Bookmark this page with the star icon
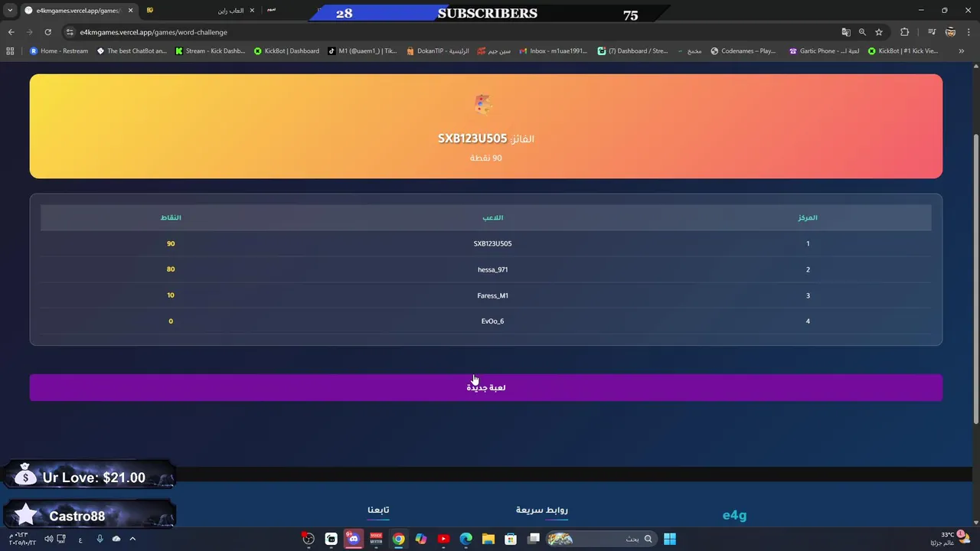 click(879, 32)
